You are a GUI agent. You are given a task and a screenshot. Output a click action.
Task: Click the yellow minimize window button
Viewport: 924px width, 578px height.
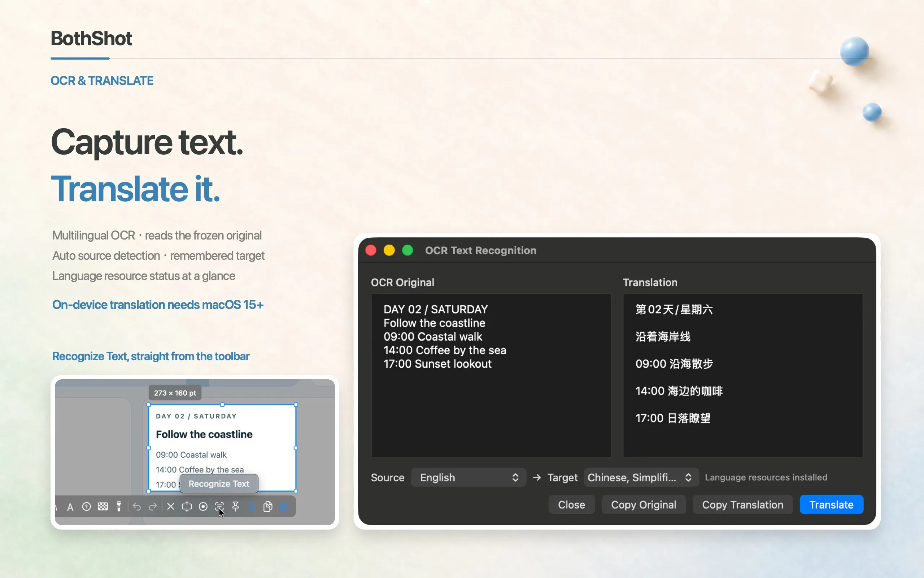[389, 250]
